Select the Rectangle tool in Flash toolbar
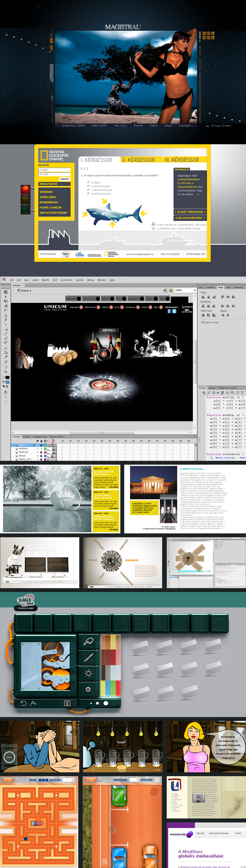246x868 pixels. [x=6, y=329]
